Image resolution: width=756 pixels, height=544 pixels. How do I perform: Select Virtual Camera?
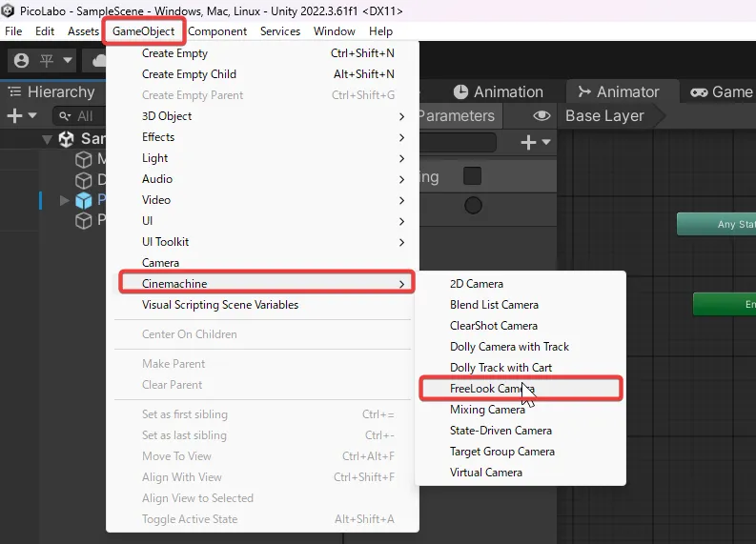pos(521,473)
